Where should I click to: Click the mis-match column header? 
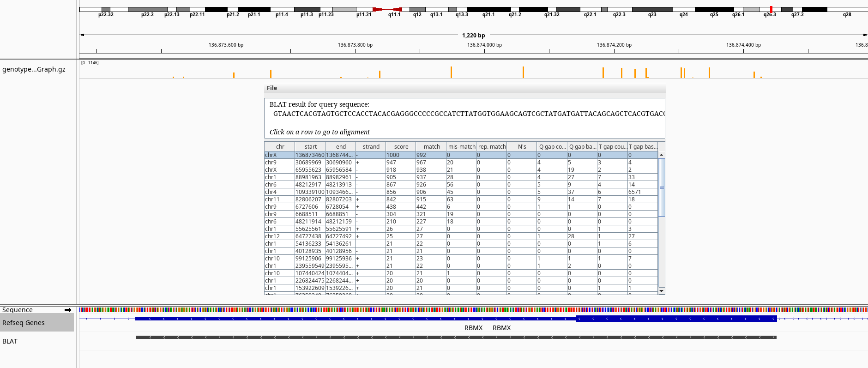pos(461,147)
